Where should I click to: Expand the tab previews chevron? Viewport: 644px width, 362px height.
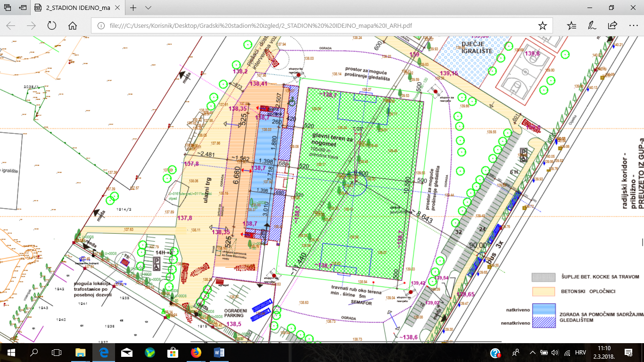coord(148,8)
